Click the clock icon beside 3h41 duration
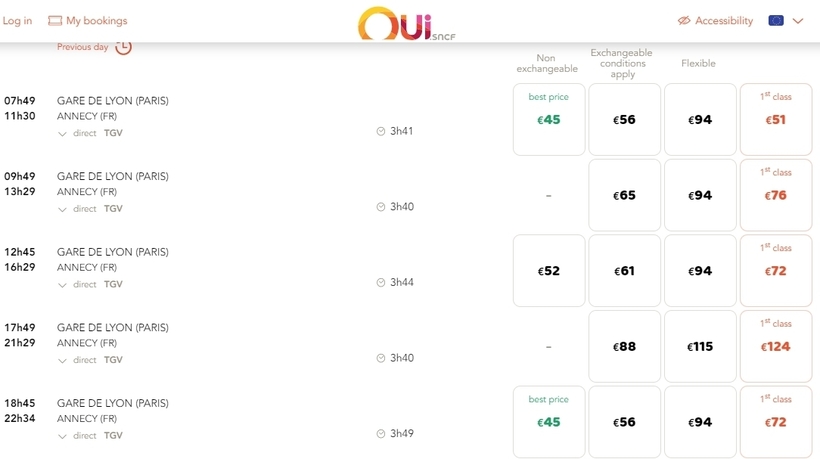 click(381, 131)
